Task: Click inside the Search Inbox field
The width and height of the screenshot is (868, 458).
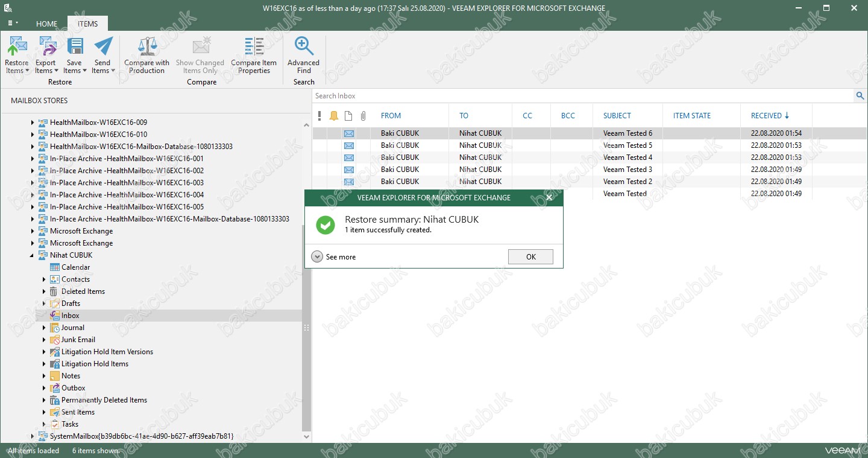Action: click(x=583, y=96)
